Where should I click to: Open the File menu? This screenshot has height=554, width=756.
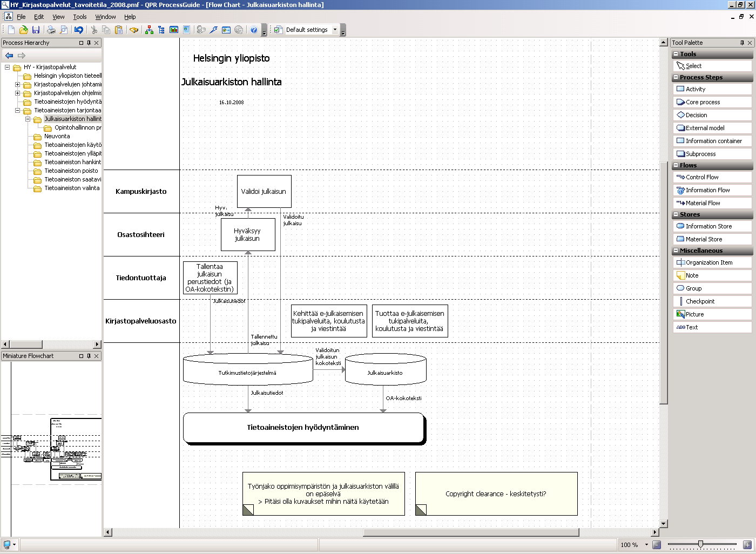pyautogui.click(x=21, y=17)
